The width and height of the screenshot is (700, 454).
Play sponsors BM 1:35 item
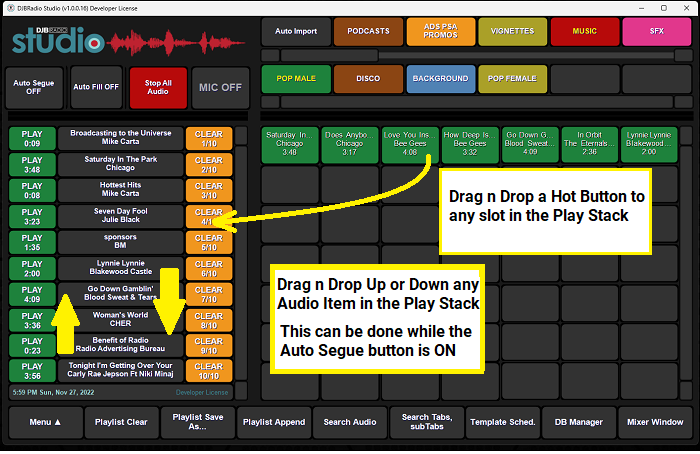32,243
